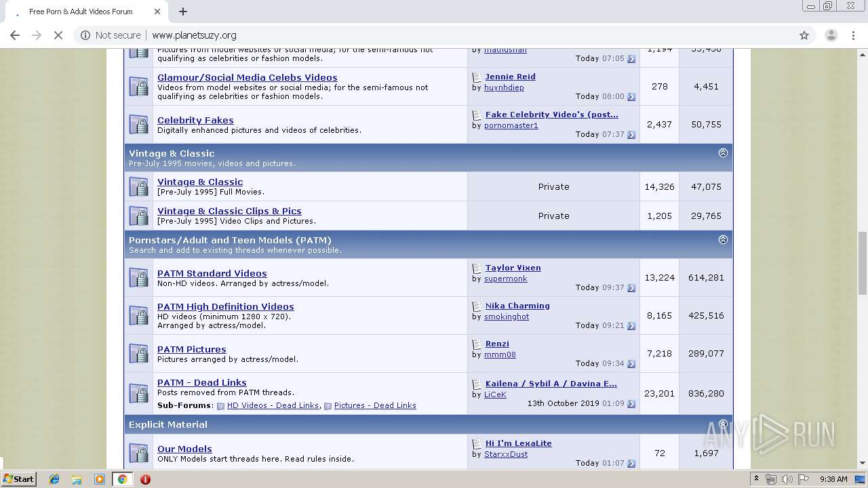Viewport: 868px width, 488px height.
Task: Open thread Kailena / Sybil A / Davina
Action: pos(551,384)
